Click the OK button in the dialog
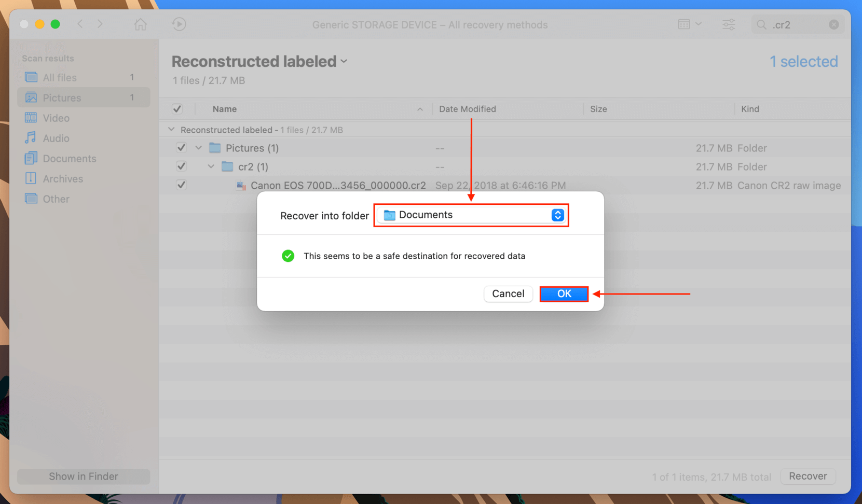This screenshot has width=862, height=504. pyautogui.click(x=564, y=293)
